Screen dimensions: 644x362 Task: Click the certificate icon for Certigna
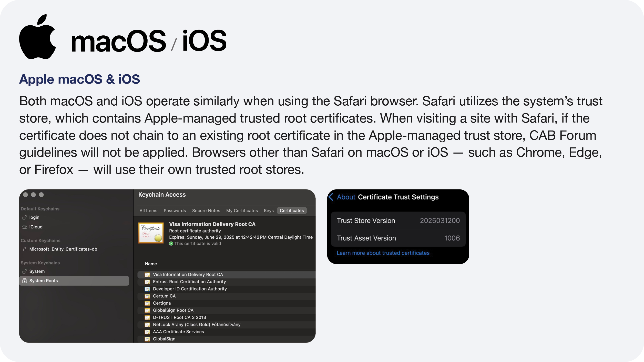147,303
